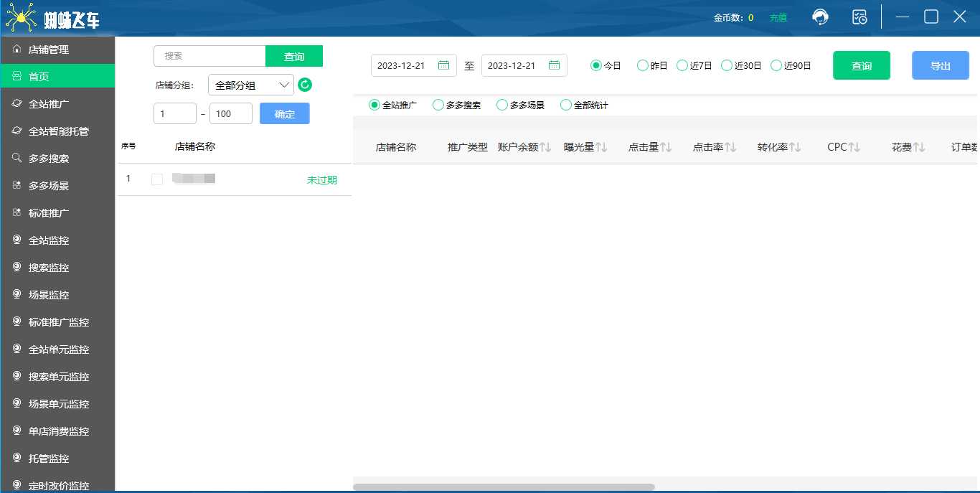This screenshot has height=493, width=980.
Task: Open 搜索单元监控 sidebar item
Action: pos(57,377)
